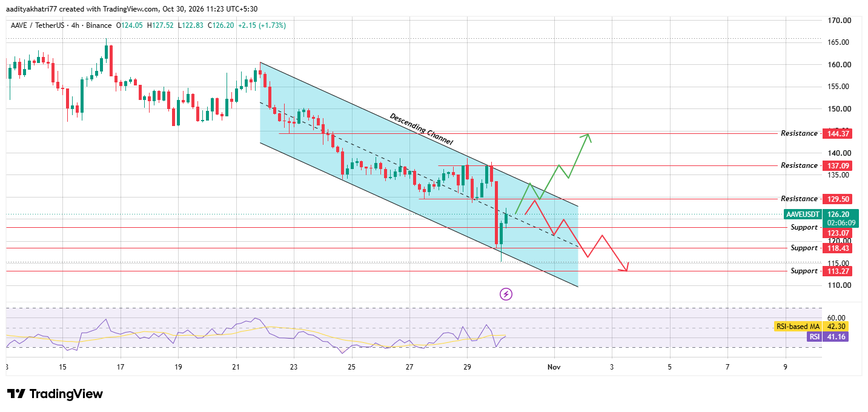Screen dimensions: 868x412
Task: Click date label 23 on the time axis
Action: click(294, 367)
